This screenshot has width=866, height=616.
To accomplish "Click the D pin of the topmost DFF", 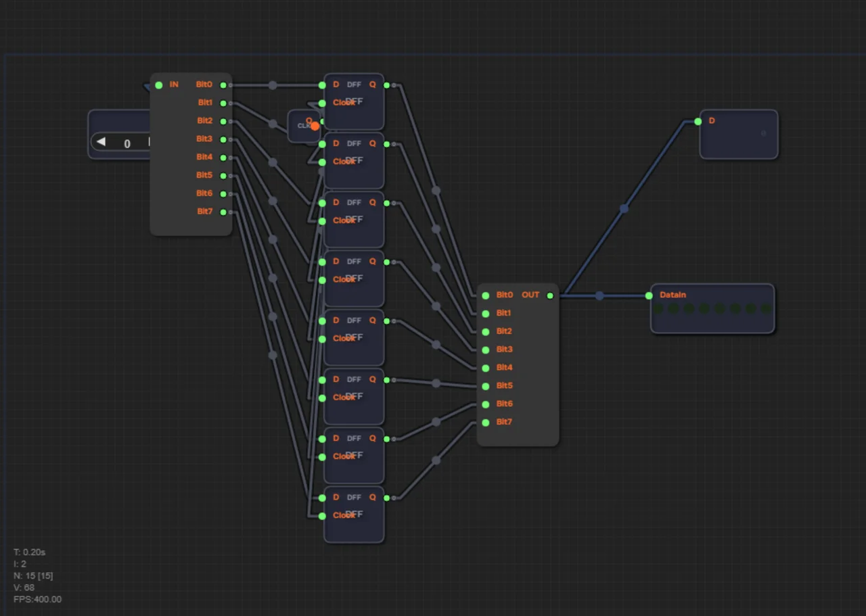I will coord(322,85).
